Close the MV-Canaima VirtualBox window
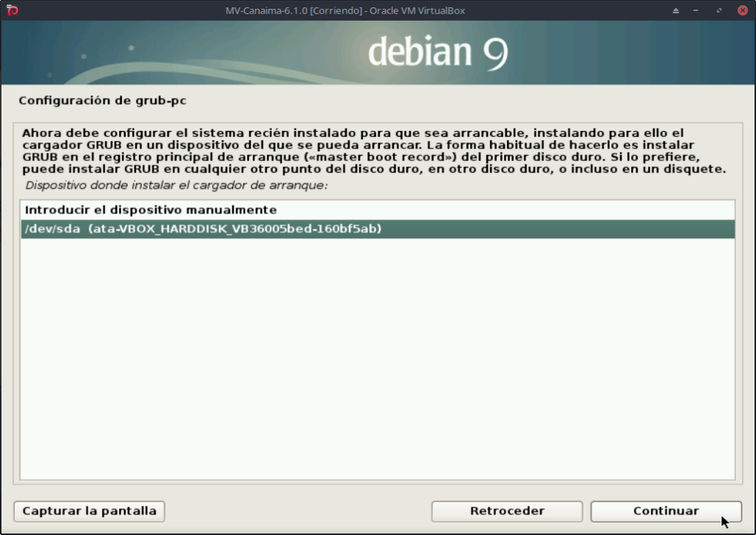The height and width of the screenshot is (535, 756). tap(742, 10)
